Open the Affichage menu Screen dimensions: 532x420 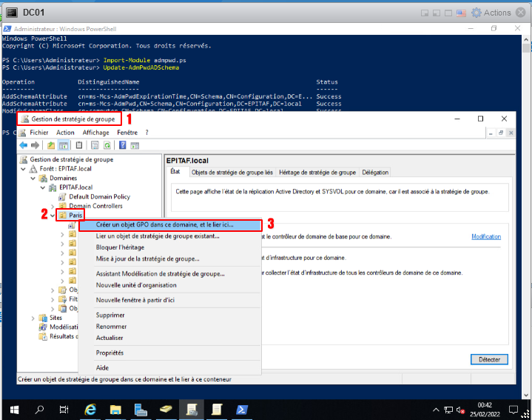point(95,132)
